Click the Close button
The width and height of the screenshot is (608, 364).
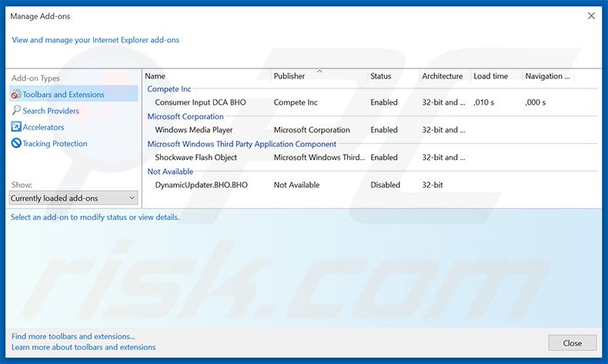pos(573,343)
